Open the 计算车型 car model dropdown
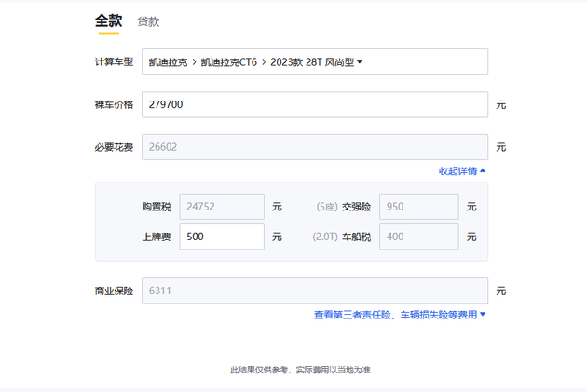This screenshot has width=587, height=392. click(314, 62)
